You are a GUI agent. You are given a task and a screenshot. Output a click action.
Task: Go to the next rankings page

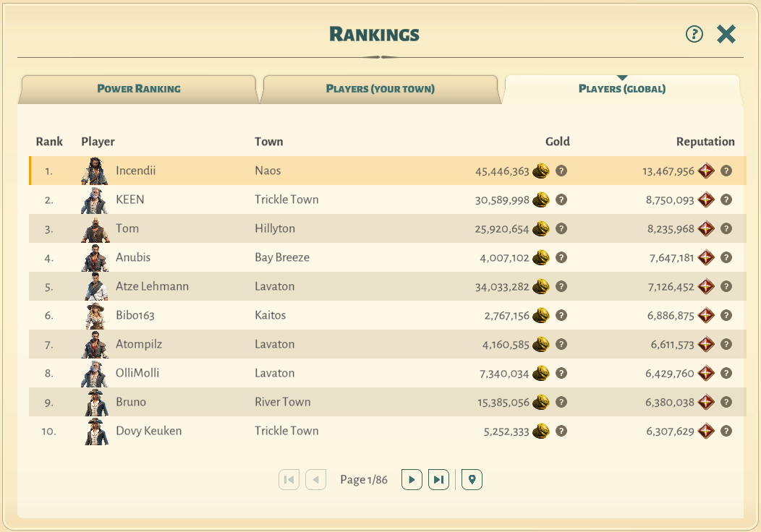(412, 479)
